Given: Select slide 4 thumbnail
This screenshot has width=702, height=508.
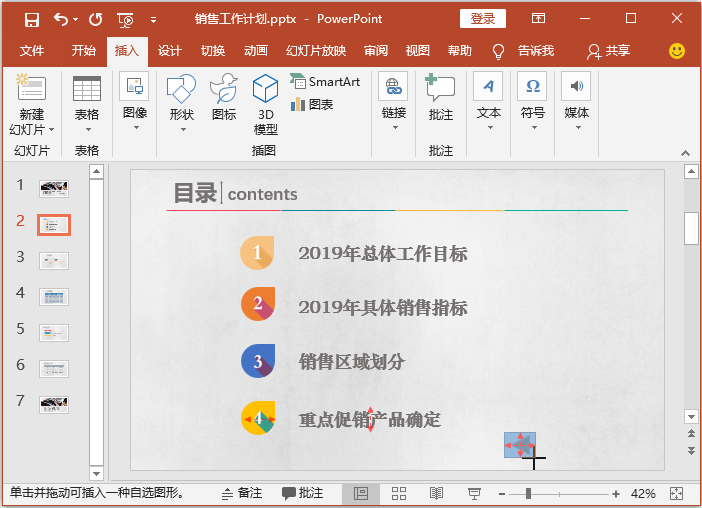Looking at the screenshot, I should pyautogui.click(x=54, y=297).
